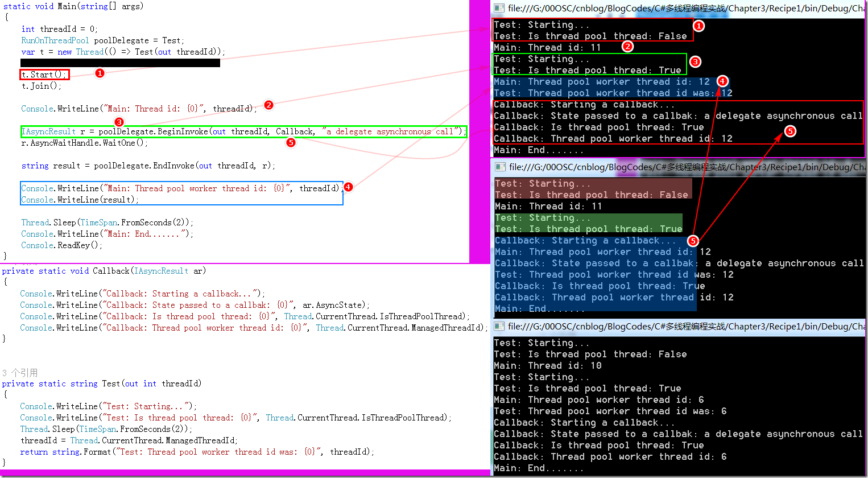Click 'Callback: Thread pool worker thread id: 6' line
Screen dimensions: 868x478
click(x=610, y=457)
